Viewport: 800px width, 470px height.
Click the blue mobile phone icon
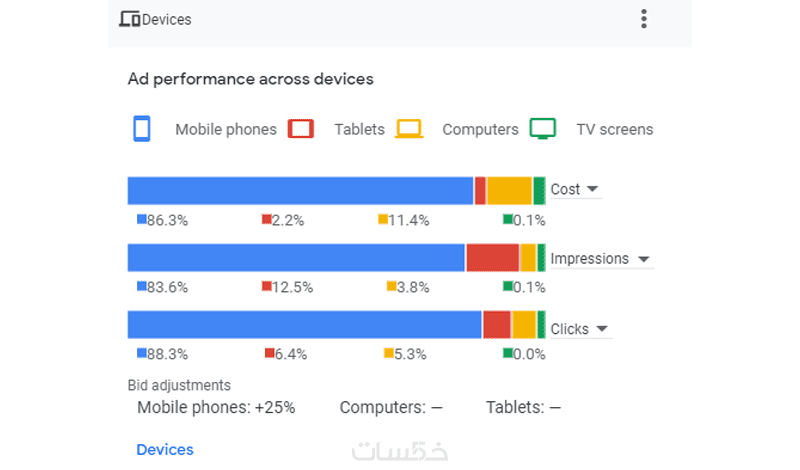point(142,129)
